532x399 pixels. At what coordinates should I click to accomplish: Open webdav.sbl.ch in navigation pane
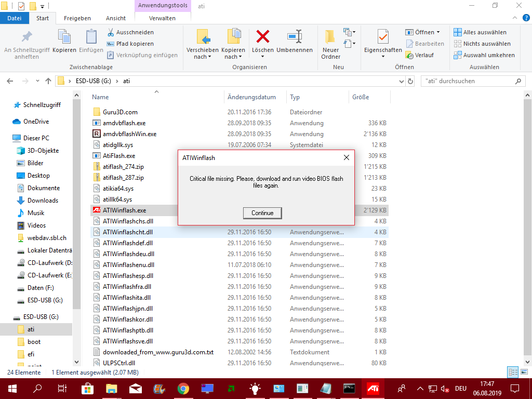47,238
